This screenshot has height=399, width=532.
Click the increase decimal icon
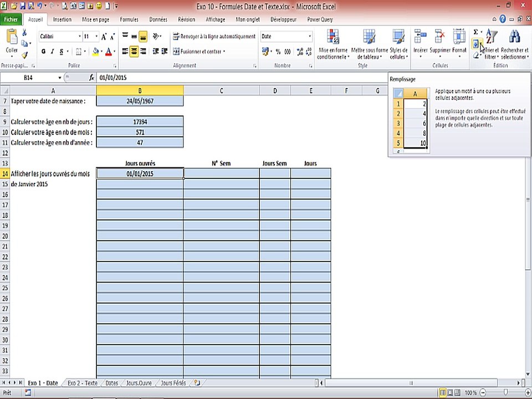[x=300, y=52]
